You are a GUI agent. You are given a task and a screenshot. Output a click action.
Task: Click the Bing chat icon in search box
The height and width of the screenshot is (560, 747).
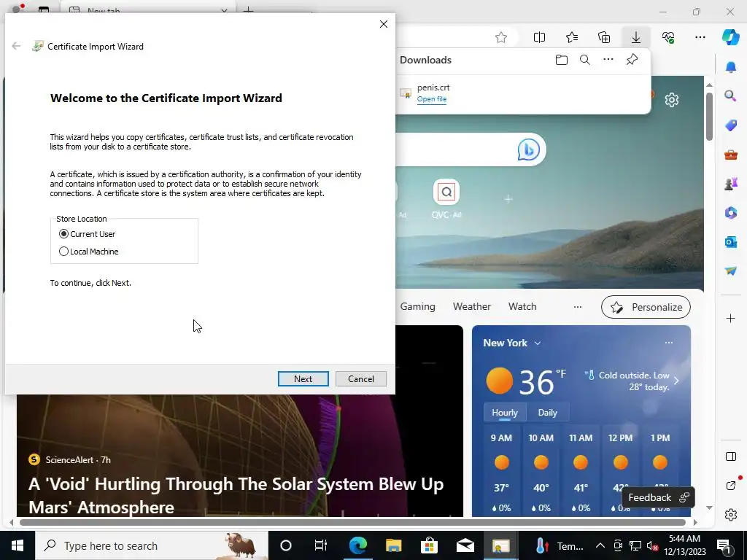[x=528, y=149]
